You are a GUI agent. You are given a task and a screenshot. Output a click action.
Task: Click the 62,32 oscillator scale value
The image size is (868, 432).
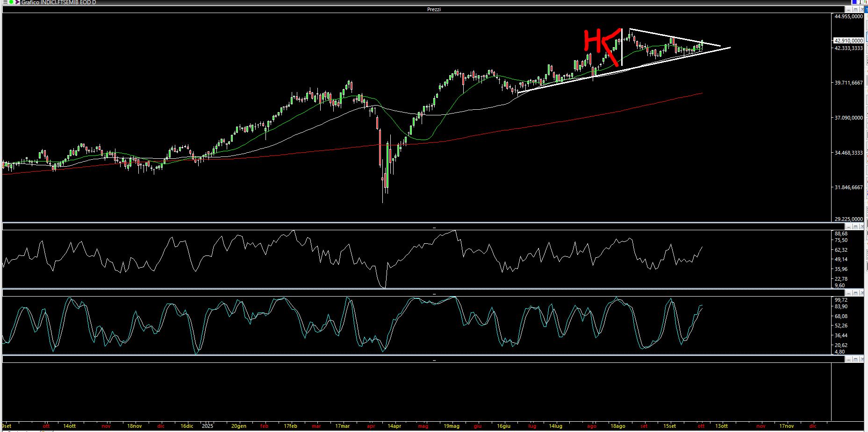840,250
